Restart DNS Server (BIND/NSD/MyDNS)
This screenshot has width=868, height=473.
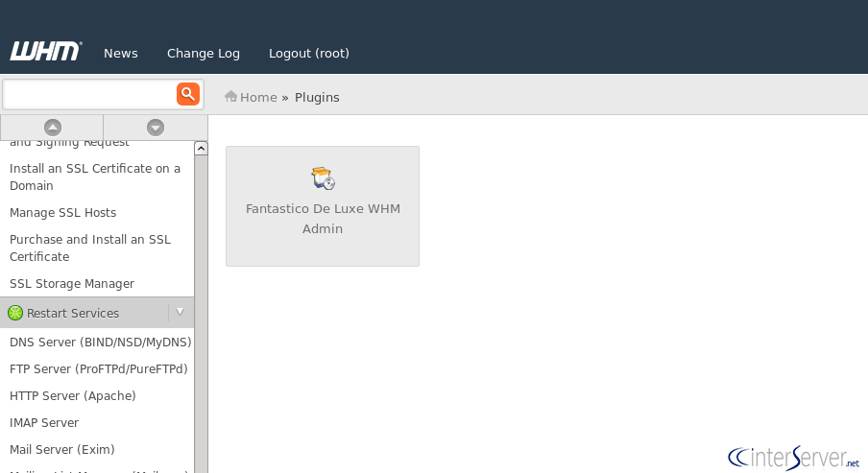[100, 342]
